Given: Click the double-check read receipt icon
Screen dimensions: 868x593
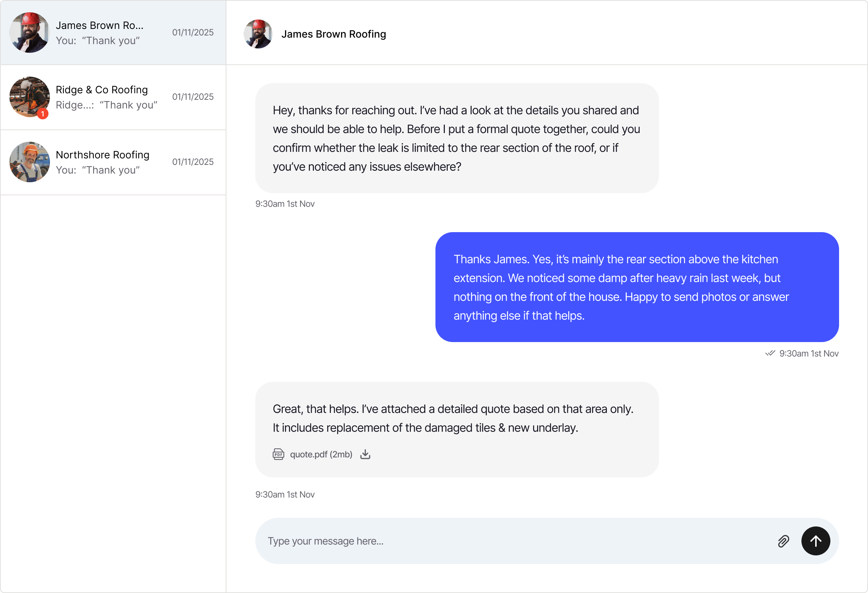Looking at the screenshot, I should coord(770,353).
